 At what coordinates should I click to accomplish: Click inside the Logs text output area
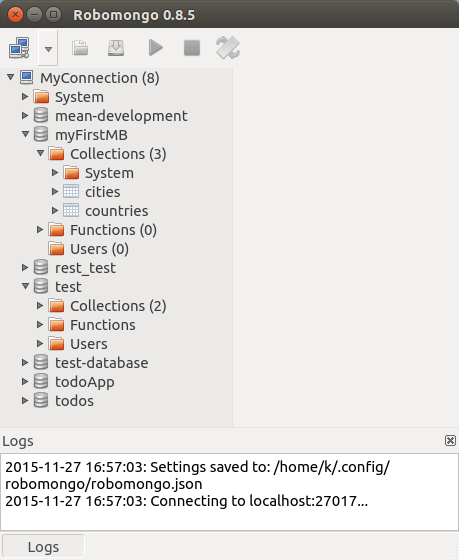point(229,492)
